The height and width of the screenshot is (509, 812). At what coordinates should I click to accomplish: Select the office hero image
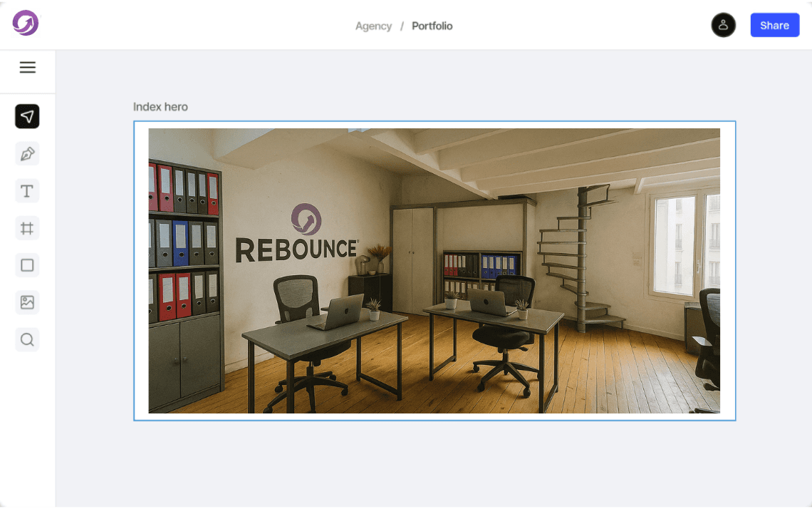click(x=434, y=271)
